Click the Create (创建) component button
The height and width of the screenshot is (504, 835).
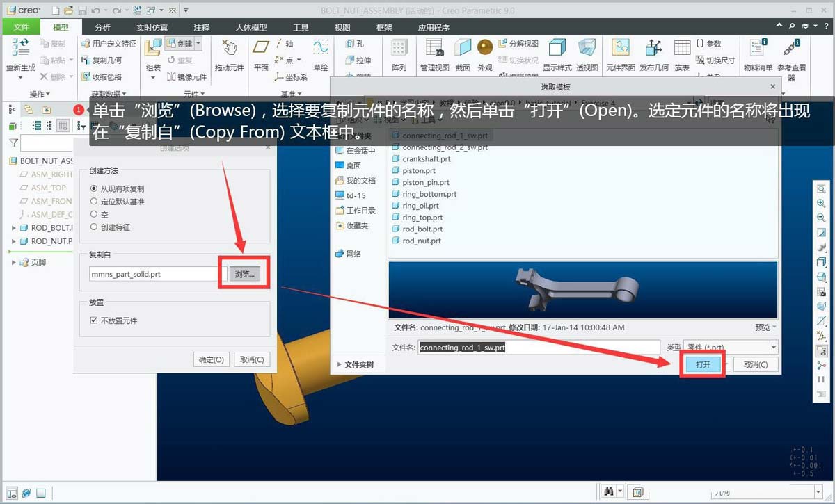(179, 44)
